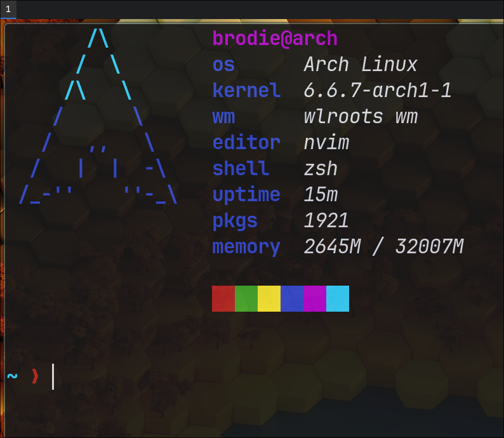This screenshot has height=438, width=504.
Task: Click the 15m uptime value
Action: [x=321, y=195]
